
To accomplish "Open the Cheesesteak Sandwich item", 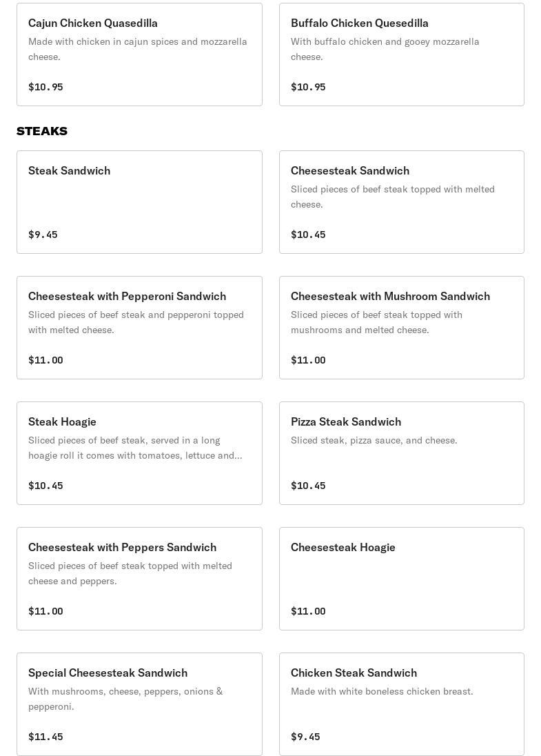I will [x=401, y=202].
